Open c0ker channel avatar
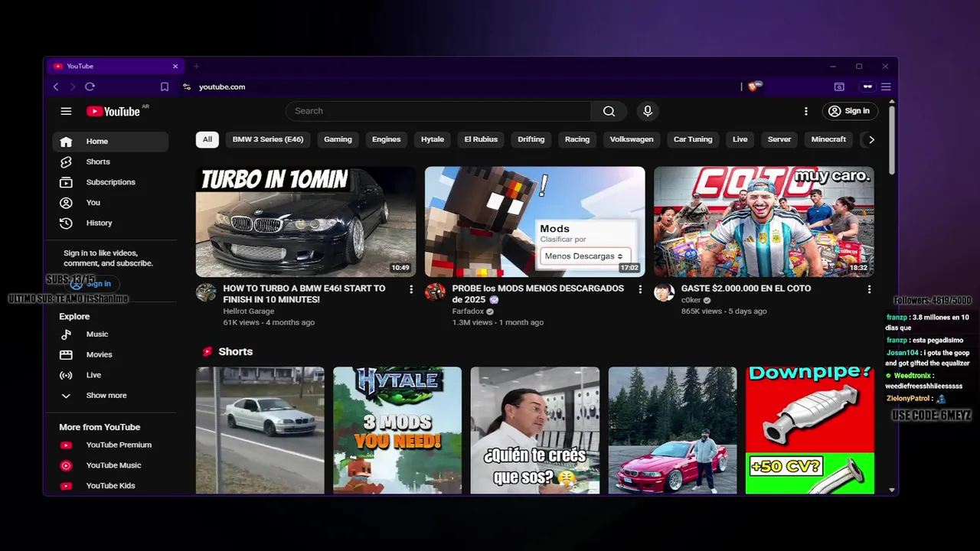Image resolution: width=980 pixels, height=551 pixels. pyautogui.click(x=664, y=292)
